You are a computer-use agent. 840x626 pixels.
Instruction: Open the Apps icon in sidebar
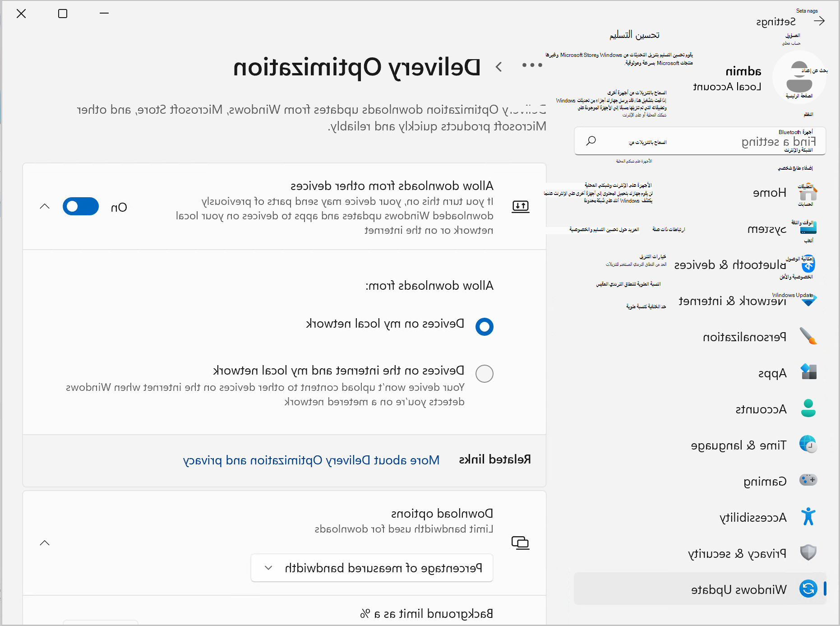click(x=808, y=372)
